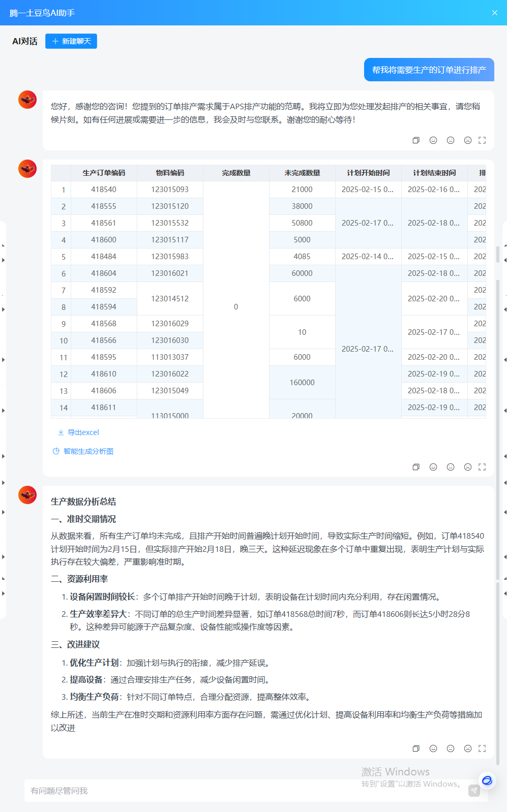Image resolution: width=507 pixels, height=812 pixels.
Task: Click material code cell 113013037
Action: [170, 357]
